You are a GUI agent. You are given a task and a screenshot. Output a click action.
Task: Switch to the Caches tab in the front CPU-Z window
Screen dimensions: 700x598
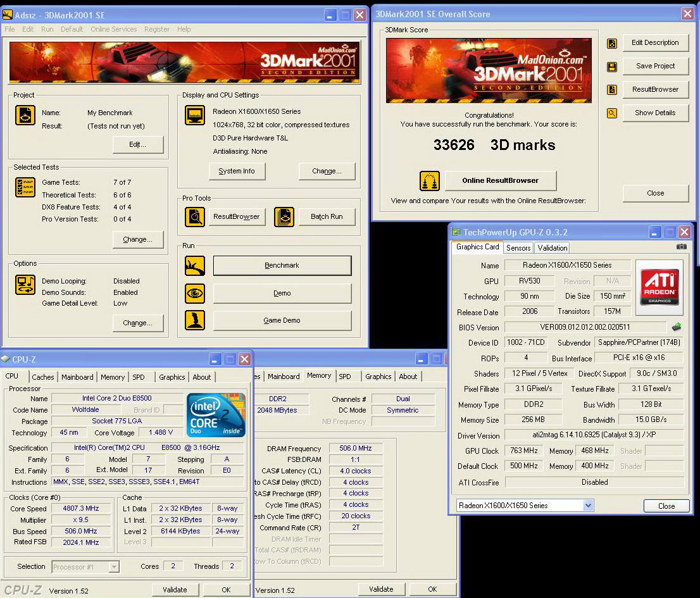43,377
